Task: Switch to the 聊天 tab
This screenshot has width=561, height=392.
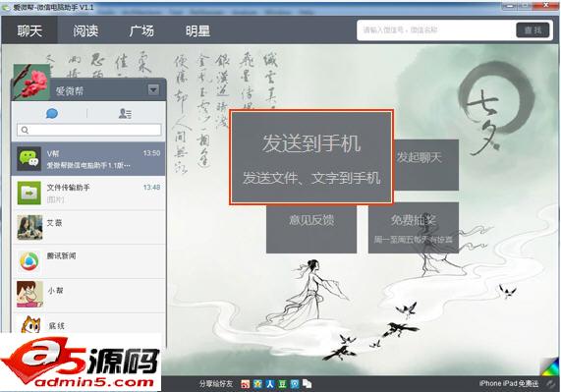Action: (x=29, y=30)
